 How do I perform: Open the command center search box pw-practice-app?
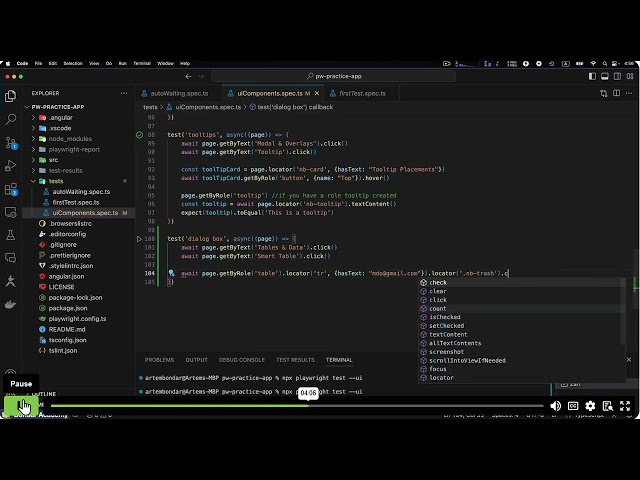(x=333, y=76)
